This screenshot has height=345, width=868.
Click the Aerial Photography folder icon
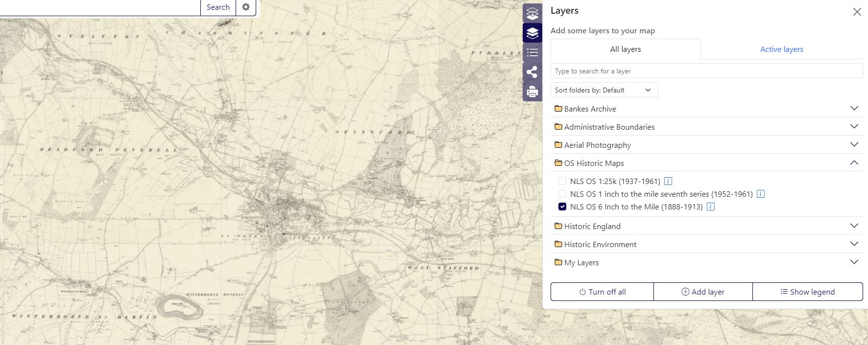pyautogui.click(x=558, y=145)
